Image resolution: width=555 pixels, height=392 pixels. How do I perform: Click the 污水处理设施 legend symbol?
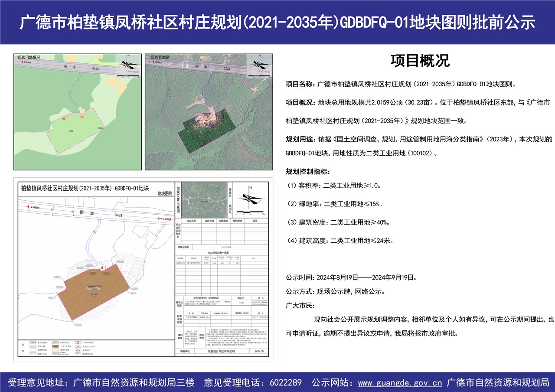[78, 343]
